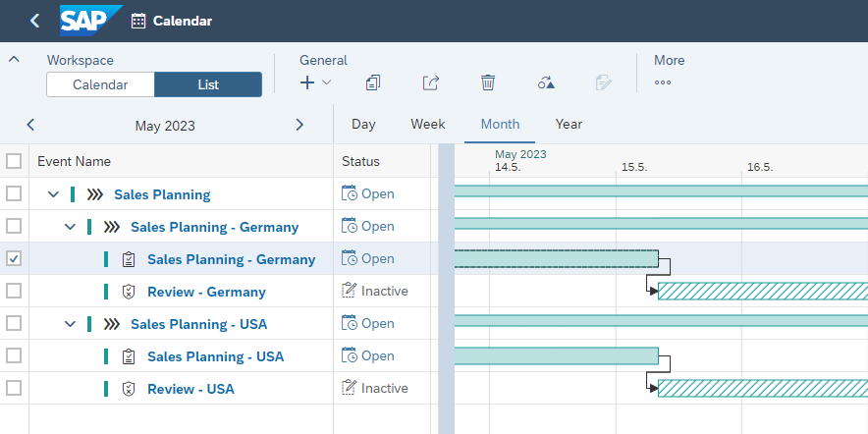Viewport: 868px width, 434px height.
Task: Click the Event Name column header
Action: pos(75,161)
